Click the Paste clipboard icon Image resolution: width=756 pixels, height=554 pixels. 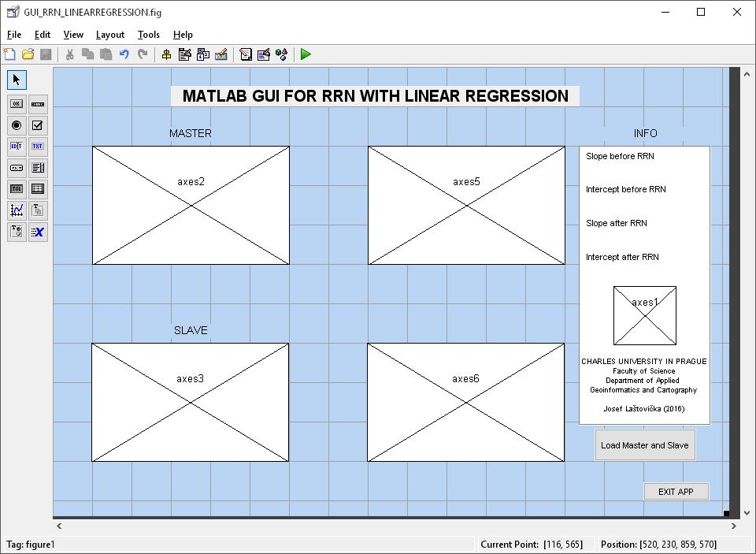(106, 54)
